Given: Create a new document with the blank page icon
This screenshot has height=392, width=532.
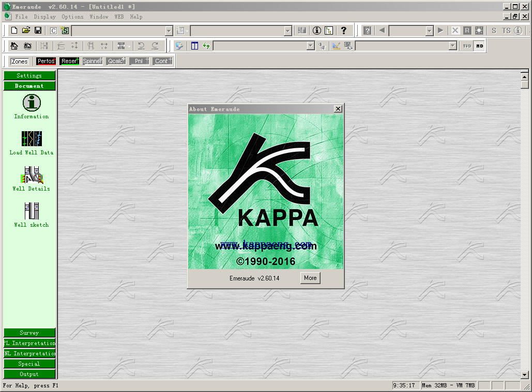Looking at the screenshot, I should point(14,30).
